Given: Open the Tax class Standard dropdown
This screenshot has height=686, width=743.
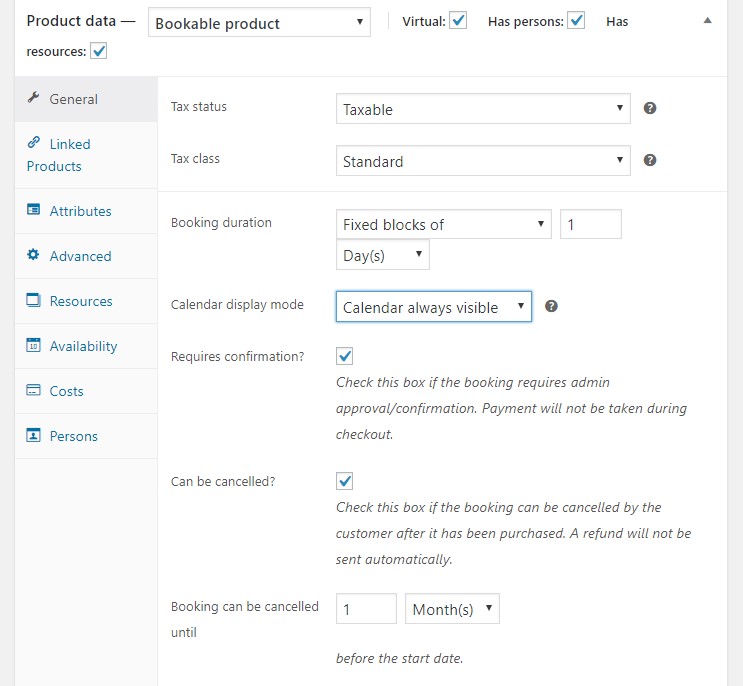Looking at the screenshot, I should [483, 161].
